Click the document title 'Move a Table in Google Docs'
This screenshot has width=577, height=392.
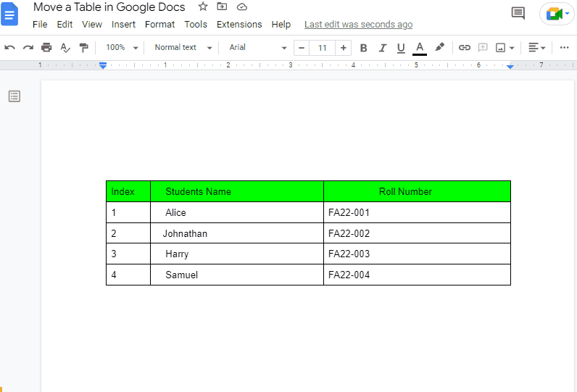pos(109,7)
